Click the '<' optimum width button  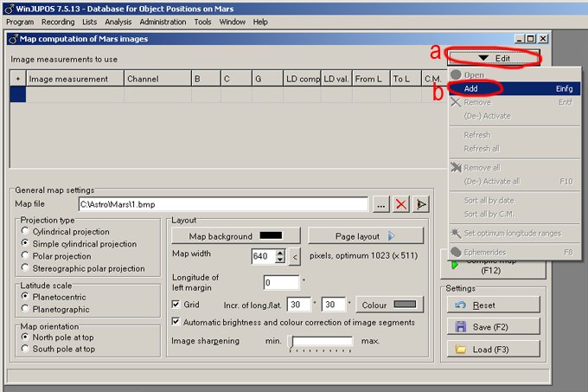click(294, 256)
